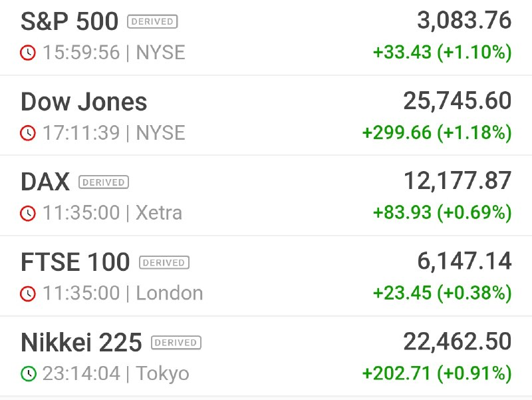Click the S&P 500 price 3,083.76
Image resolution: width=532 pixels, height=400 pixels.
click(464, 21)
